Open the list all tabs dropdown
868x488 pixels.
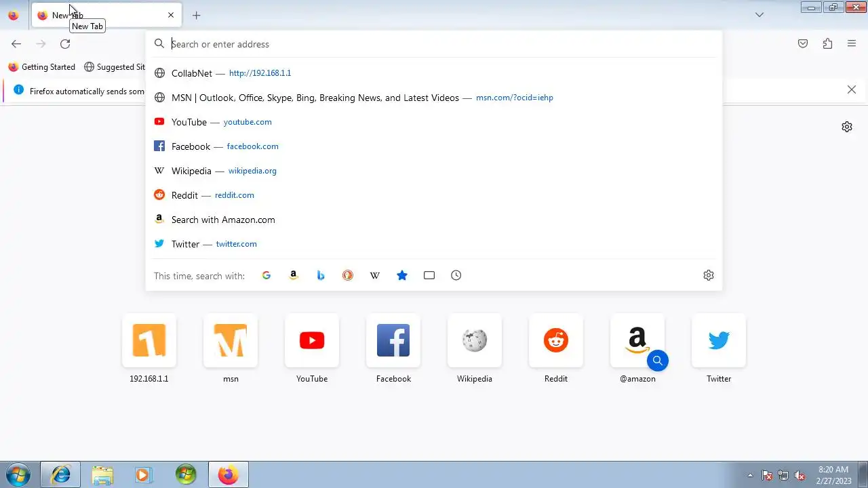click(759, 15)
